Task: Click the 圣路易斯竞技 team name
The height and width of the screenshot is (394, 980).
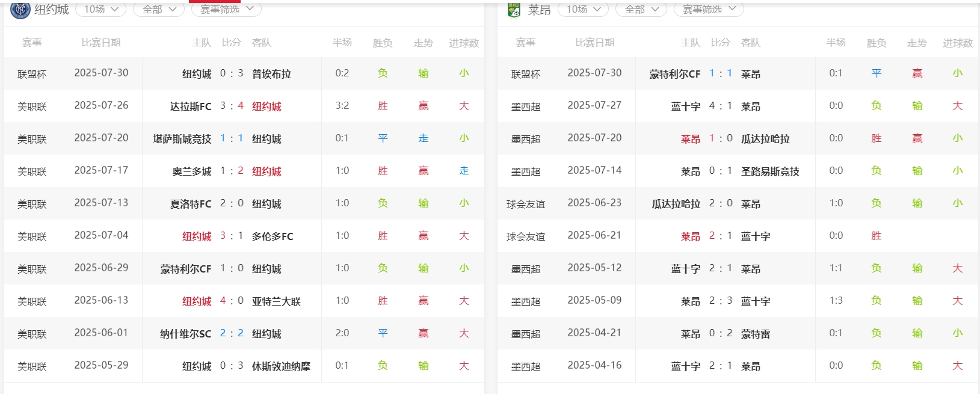Action: 770,171
